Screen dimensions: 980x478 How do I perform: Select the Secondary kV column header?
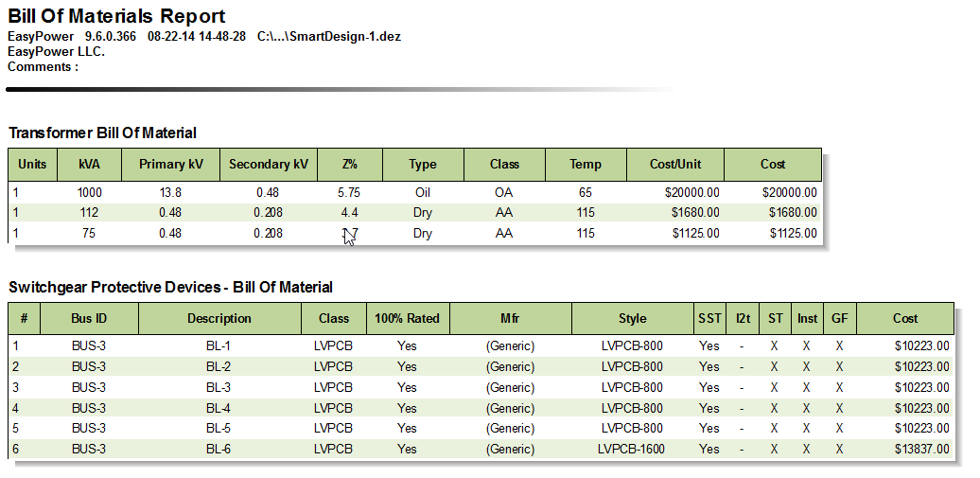(269, 164)
